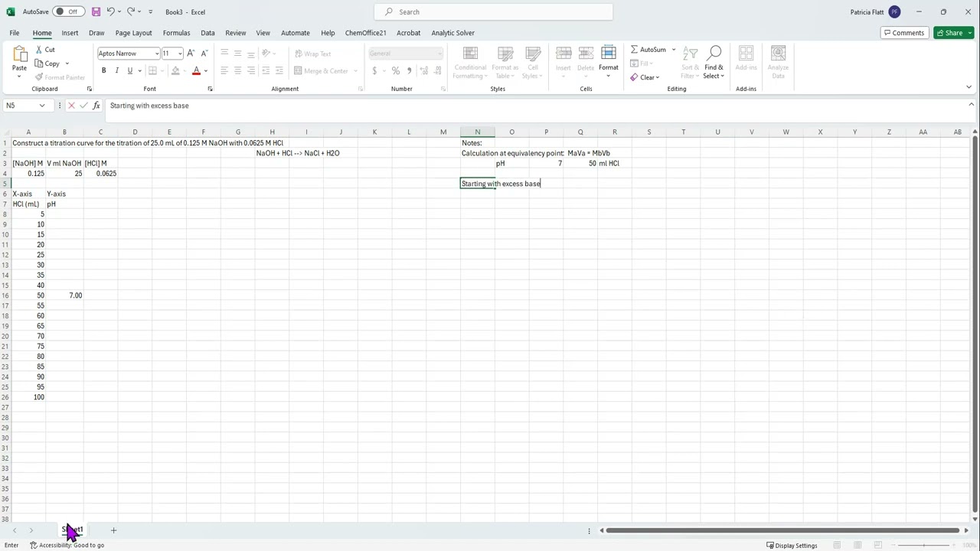Select row 16 header
980x551 pixels.
click(x=5, y=295)
